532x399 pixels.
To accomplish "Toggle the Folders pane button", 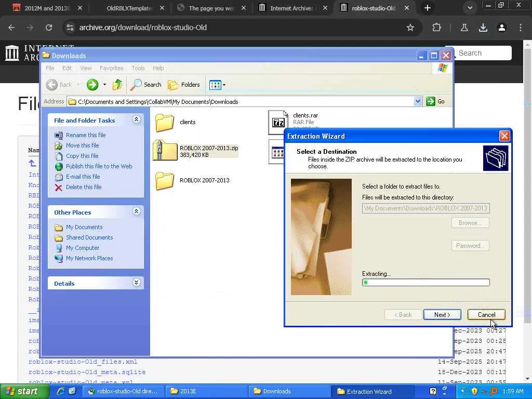I will tap(184, 85).
